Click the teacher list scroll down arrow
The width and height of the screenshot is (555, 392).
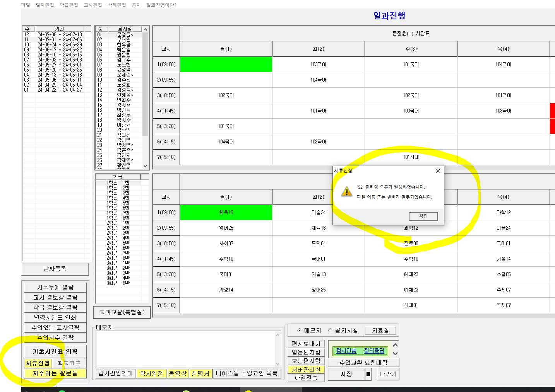146,166
